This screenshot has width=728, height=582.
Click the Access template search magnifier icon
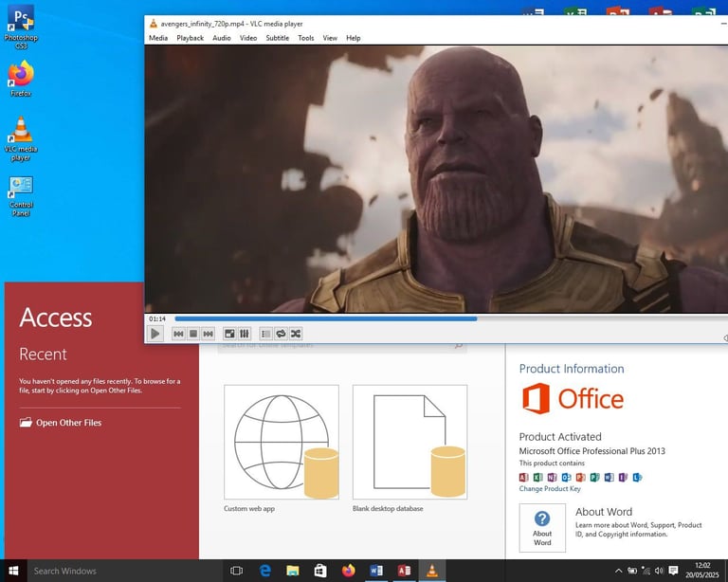pyautogui.click(x=459, y=346)
